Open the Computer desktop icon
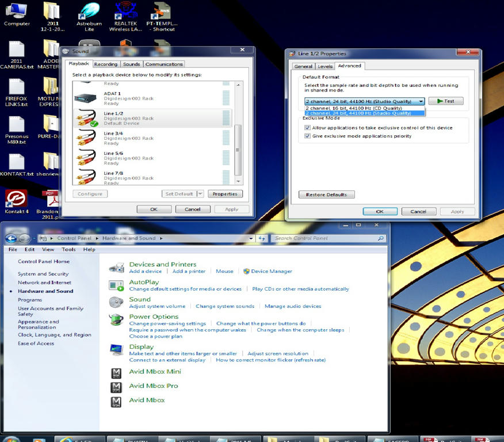 tap(16, 14)
